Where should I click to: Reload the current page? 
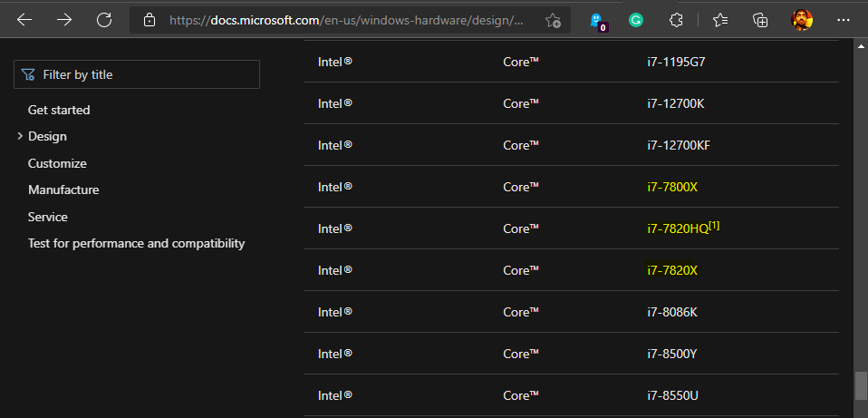pos(104,21)
